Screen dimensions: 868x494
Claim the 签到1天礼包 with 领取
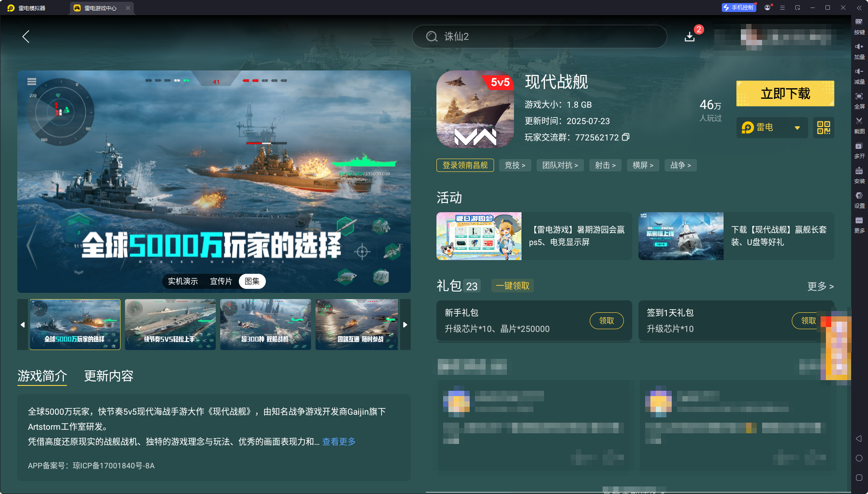(x=808, y=321)
